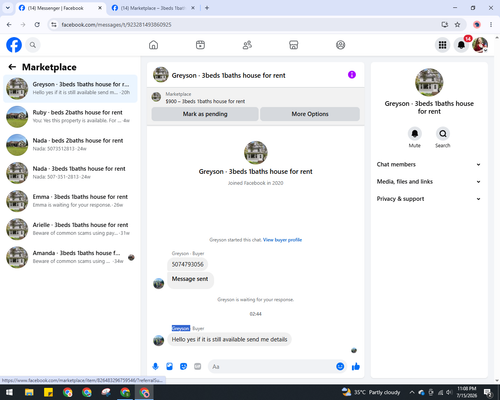Reload the page

pos(37,25)
